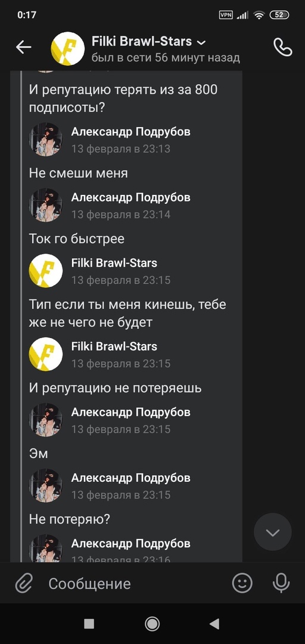Open the emoji sticker picker
Screen dimensions: 305x644
coord(242,583)
